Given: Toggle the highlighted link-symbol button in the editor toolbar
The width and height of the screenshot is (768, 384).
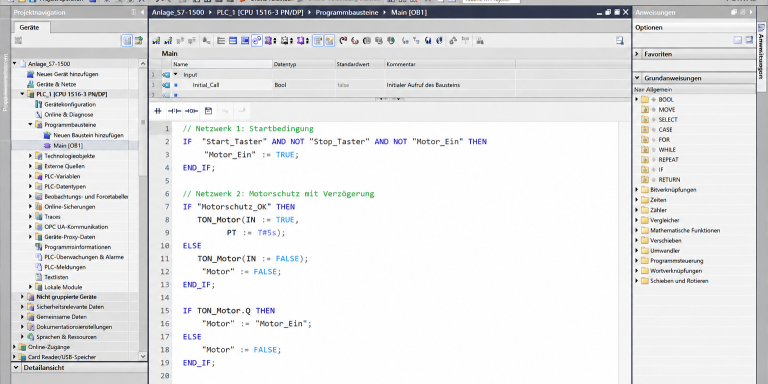Looking at the screenshot, I should pos(257,41).
